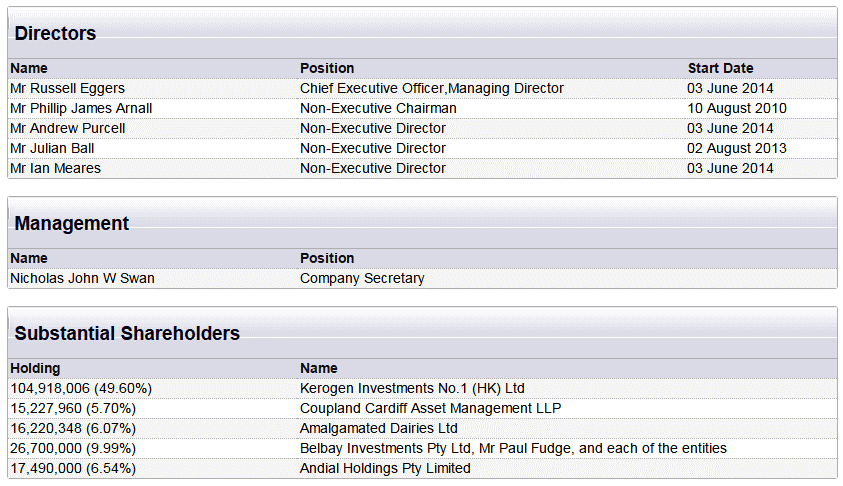The width and height of the screenshot is (843, 486).
Task: Click Mr Julian Ball entry
Action: coord(52,148)
